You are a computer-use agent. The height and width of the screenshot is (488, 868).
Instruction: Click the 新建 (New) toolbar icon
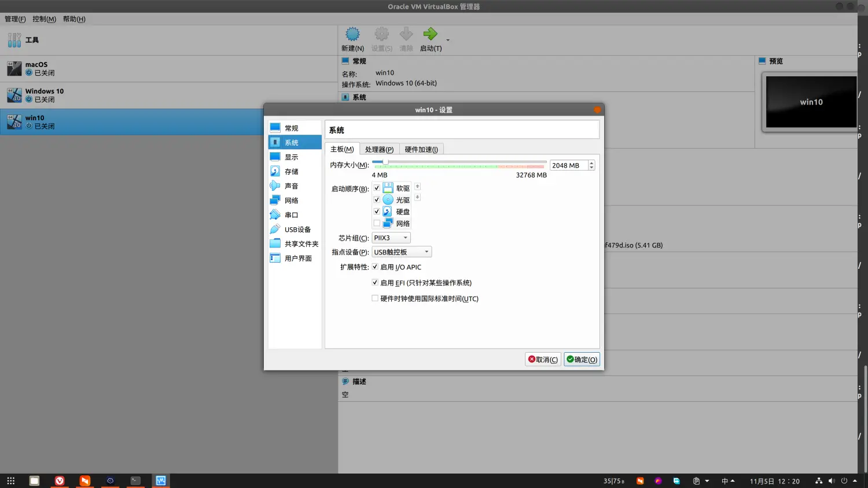352,35
